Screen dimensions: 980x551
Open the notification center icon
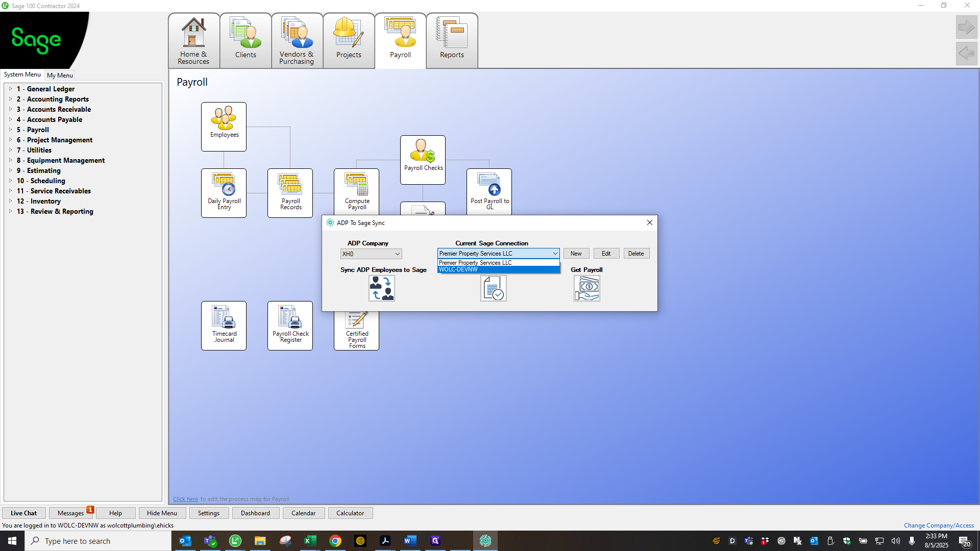pos(964,541)
